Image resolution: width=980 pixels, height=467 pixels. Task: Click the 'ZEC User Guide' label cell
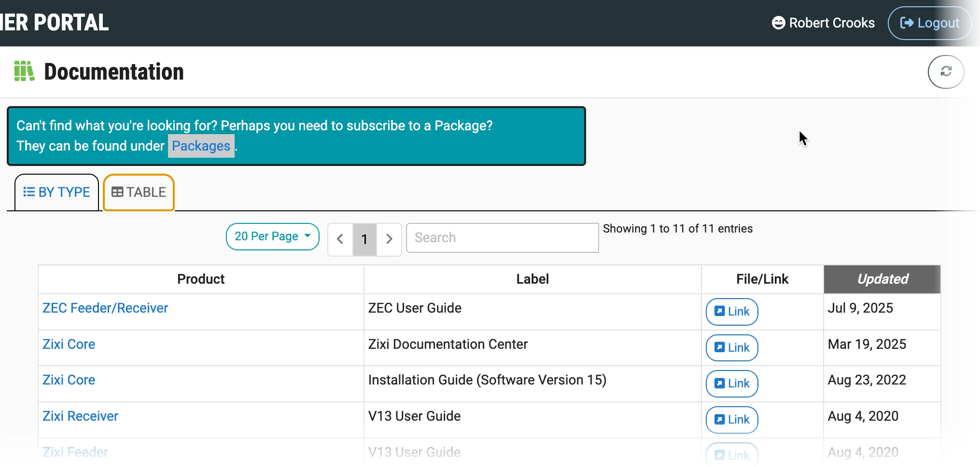[x=532, y=312]
